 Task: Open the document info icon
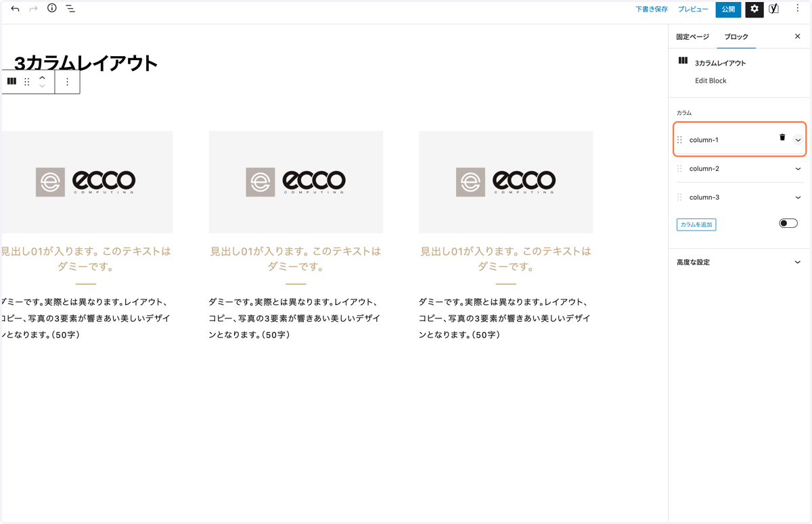pos(52,8)
